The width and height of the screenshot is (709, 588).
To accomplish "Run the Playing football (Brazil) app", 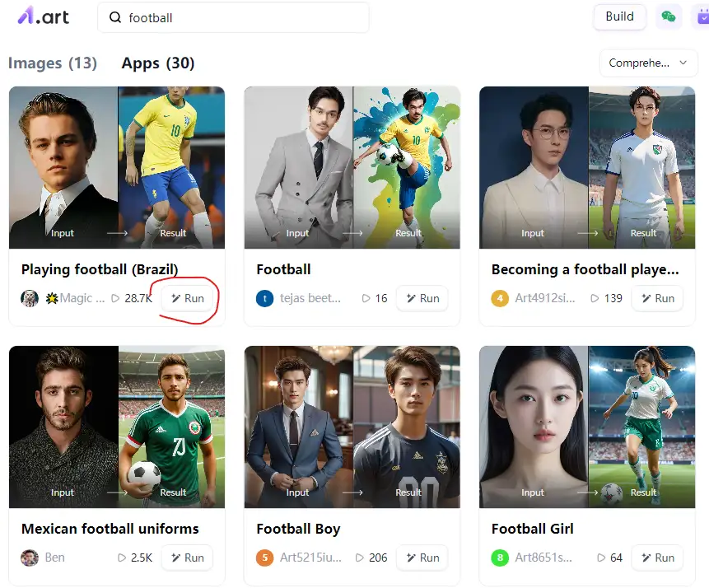I will [x=187, y=298].
